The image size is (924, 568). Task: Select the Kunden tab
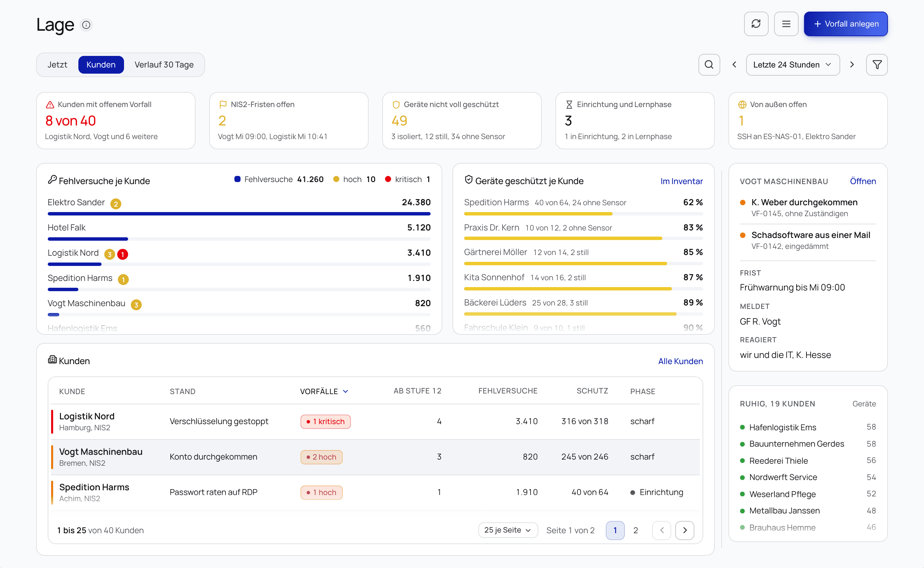101,65
